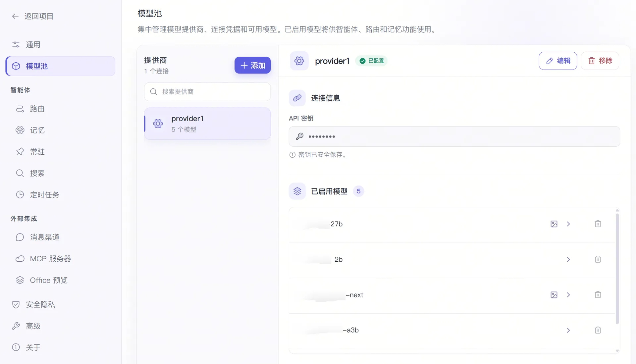Click 移除 to remove provider1
The height and width of the screenshot is (364, 636).
point(600,61)
